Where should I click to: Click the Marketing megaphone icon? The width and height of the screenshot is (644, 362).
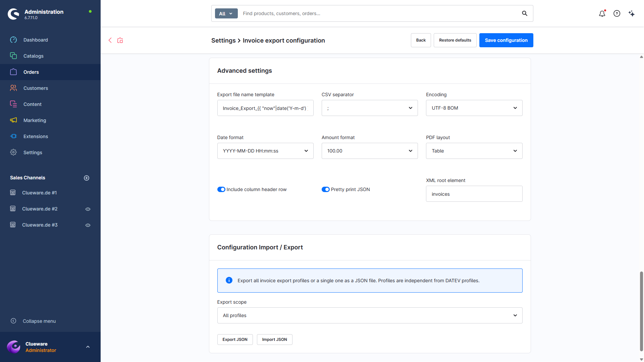[13, 120]
